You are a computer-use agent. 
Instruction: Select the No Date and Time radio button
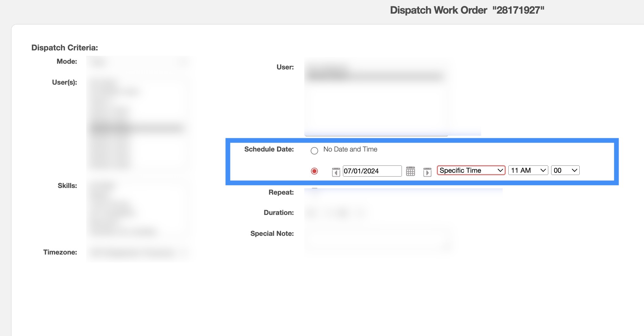pyautogui.click(x=314, y=151)
